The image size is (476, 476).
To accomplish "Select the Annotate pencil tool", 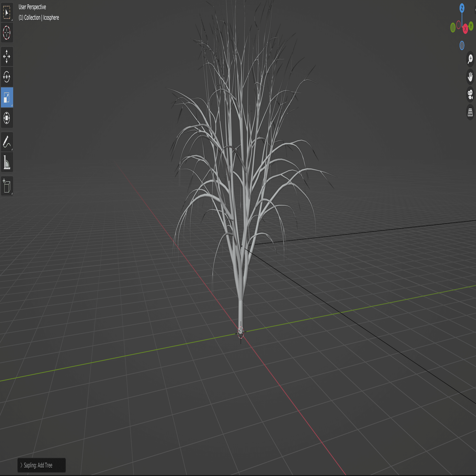I will coord(7,142).
